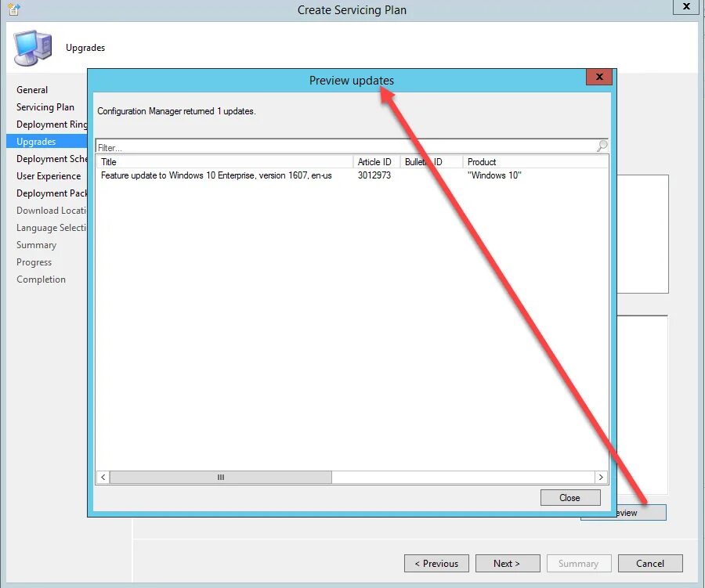Proceed with the Next button
The height and width of the screenshot is (588, 705).
click(x=508, y=563)
